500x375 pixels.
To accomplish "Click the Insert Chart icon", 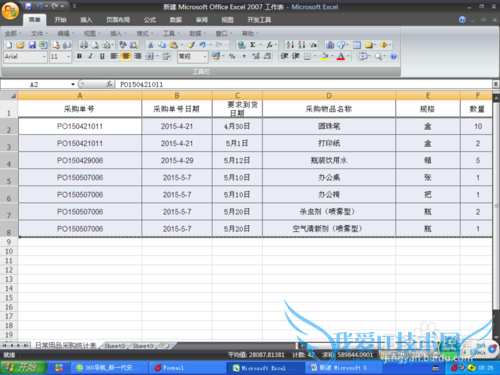I will [x=330, y=45].
